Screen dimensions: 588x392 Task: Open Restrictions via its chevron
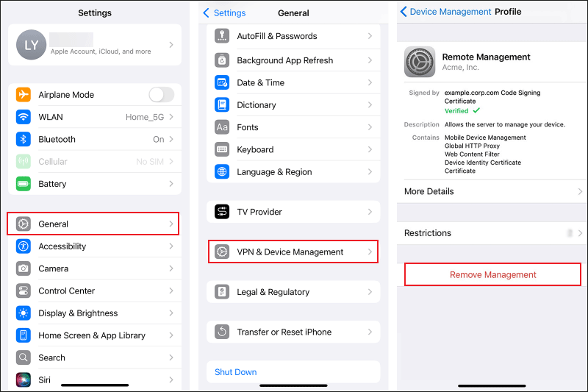[x=580, y=233]
